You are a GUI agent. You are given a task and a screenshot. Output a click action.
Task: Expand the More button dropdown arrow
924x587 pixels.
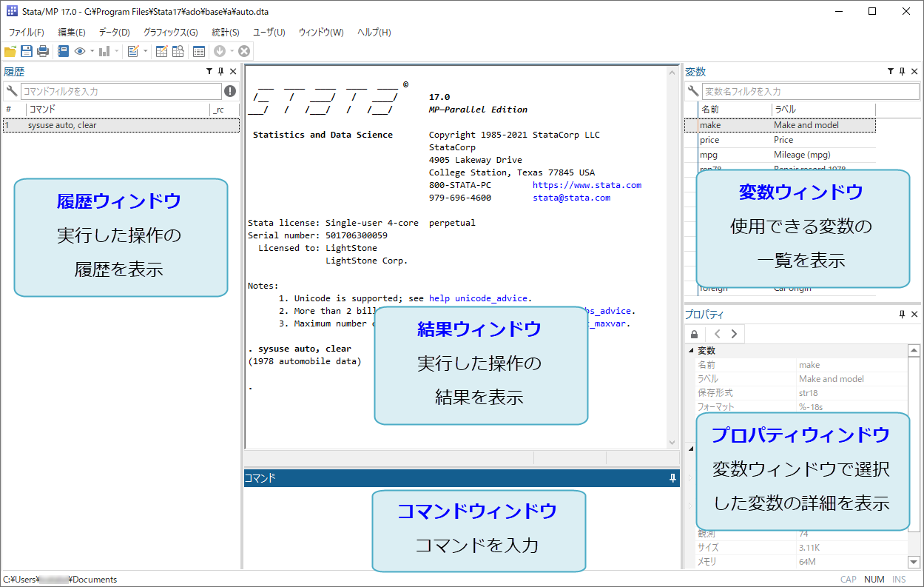tap(232, 51)
